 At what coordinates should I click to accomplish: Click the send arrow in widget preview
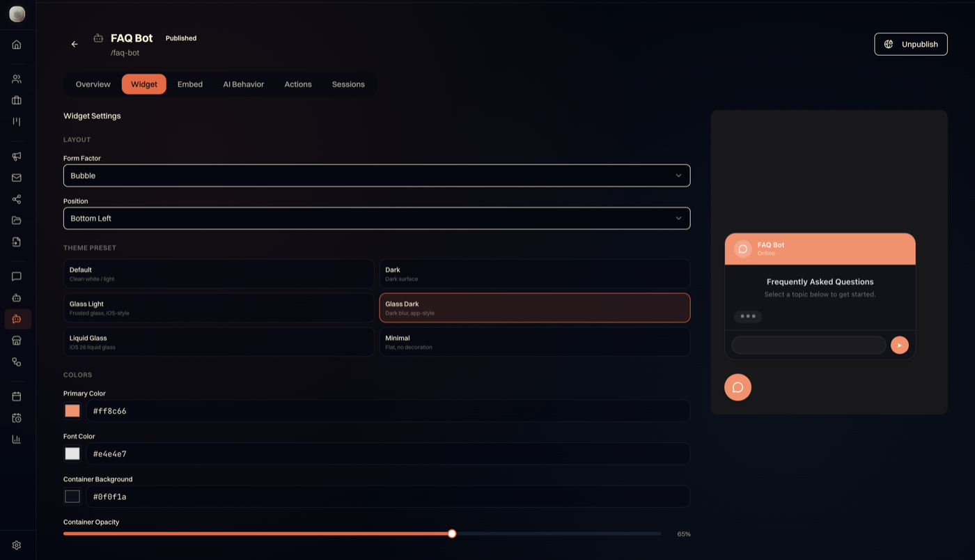point(899,345)
